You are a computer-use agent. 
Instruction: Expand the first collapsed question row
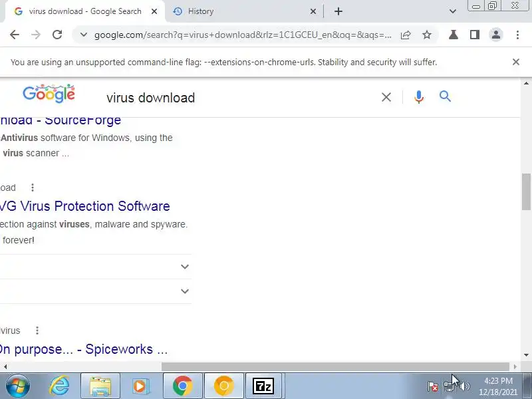(96, 267)
